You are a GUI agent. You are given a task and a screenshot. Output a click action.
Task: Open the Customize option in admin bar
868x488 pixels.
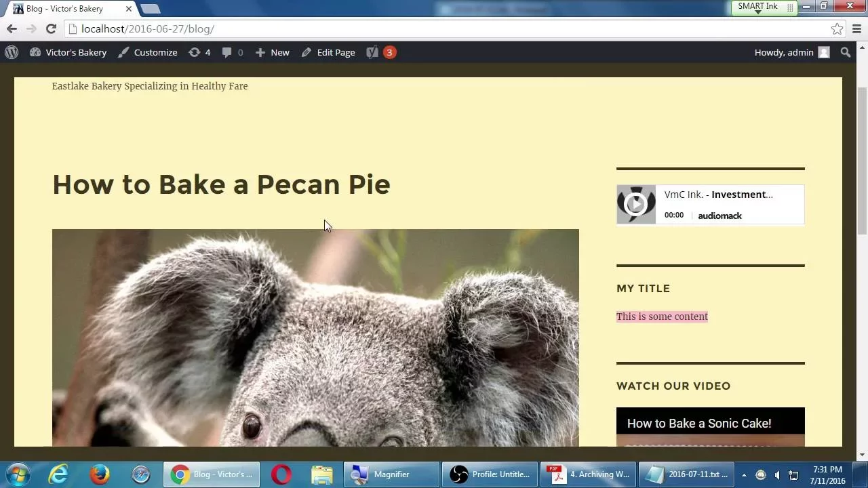coord(148,52)
